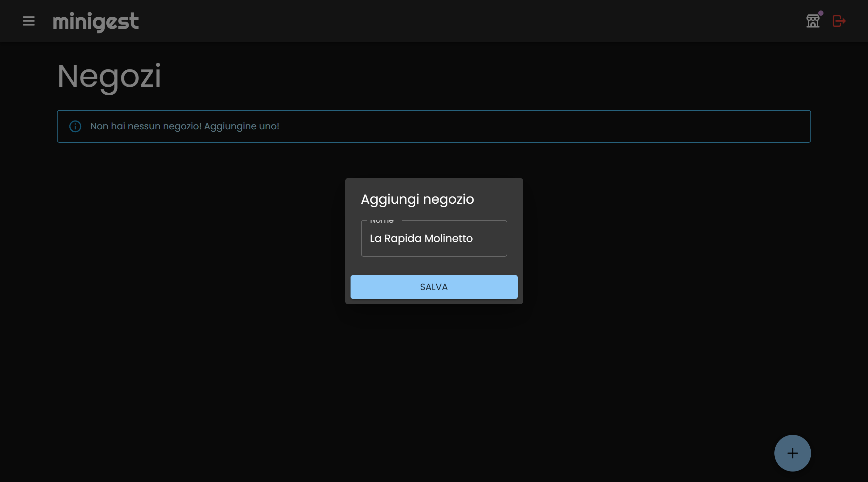Click the 'Non hai nessun negozio!' alert text

click(x=185, y=126)
